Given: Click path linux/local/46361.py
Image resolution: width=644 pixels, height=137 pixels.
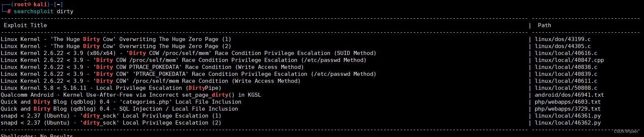Looking at the screenshot, I should click(568, 116).
